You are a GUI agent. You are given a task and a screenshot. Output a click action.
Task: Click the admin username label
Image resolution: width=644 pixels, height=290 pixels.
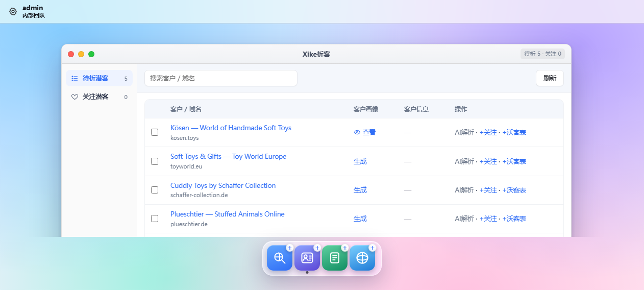coord(33,8)
